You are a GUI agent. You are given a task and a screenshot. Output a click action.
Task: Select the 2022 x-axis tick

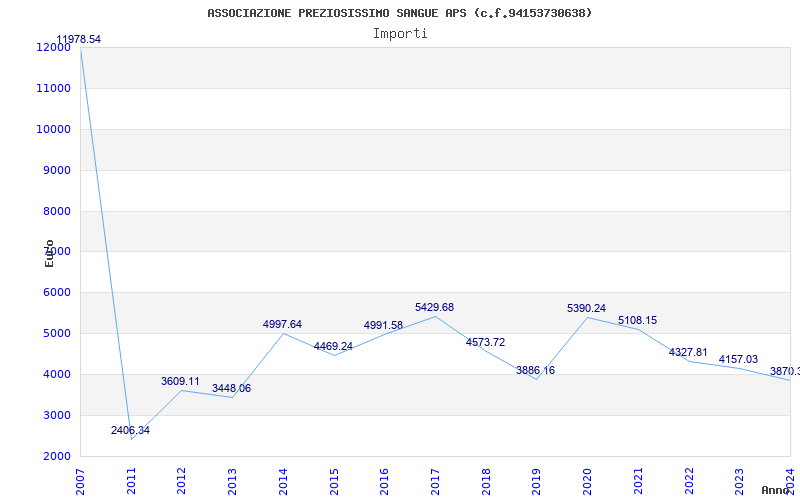(689, 482)
